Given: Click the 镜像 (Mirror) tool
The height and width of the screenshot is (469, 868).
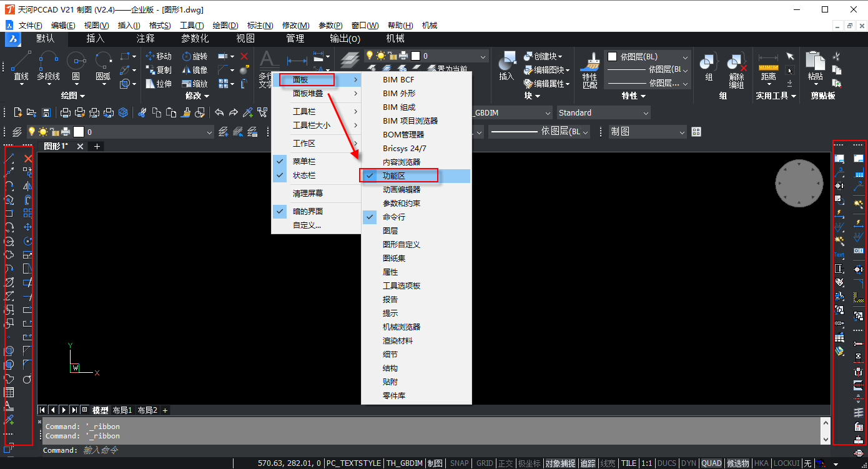Looking at the screenshot, I should (195, 70).
